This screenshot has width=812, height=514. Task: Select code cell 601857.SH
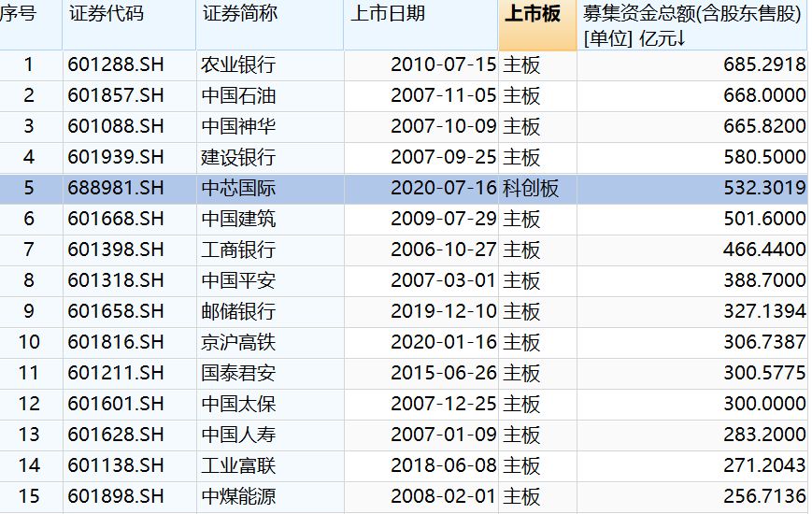pyautogui.click(x=130, y=96)
